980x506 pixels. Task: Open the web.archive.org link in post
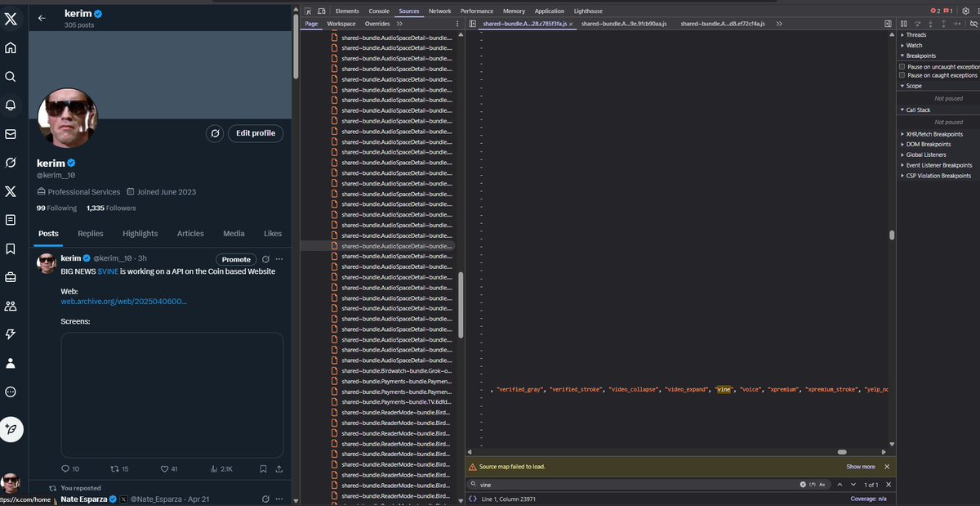124,302
